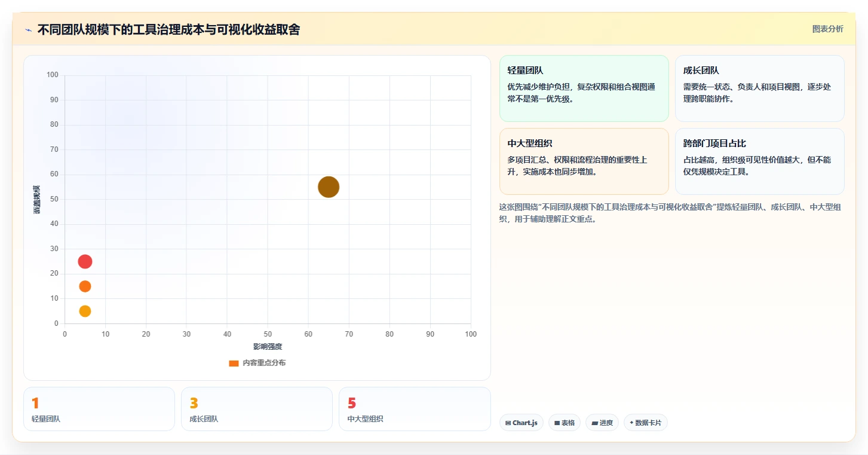The width and height of the screenshot is (868, 455).
Task: Click the y-axis tick label 100
Action: click(53, 75)
